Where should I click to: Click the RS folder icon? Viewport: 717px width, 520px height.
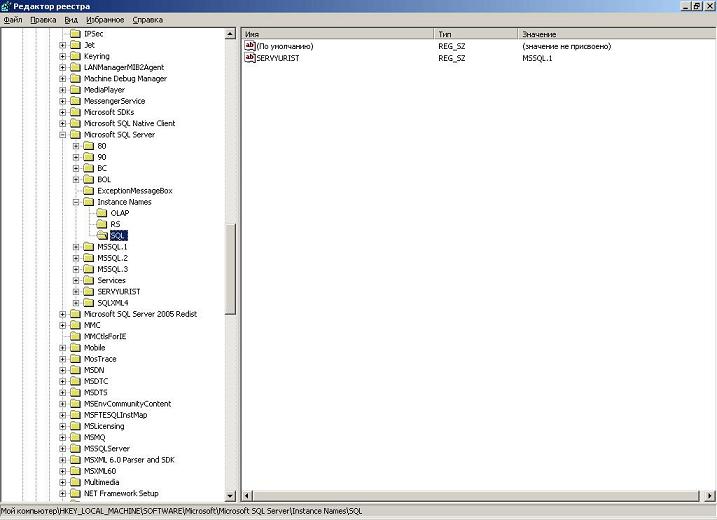point(102,224)
